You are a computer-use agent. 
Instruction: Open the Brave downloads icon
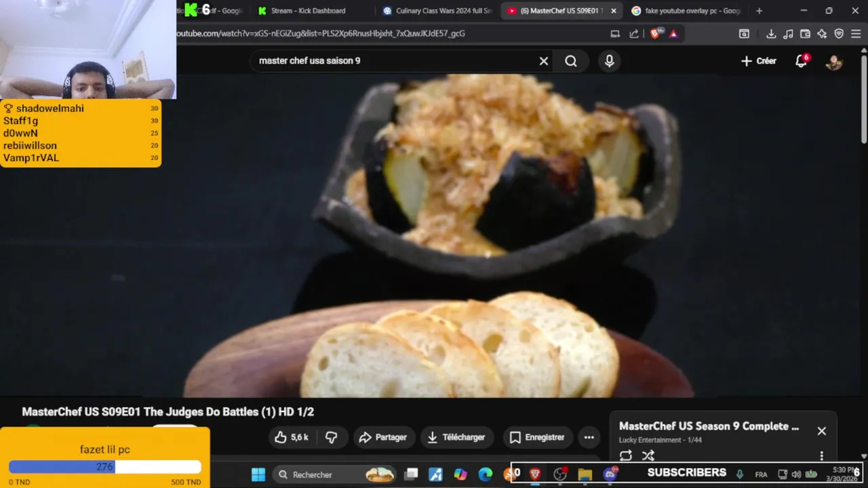771,33
